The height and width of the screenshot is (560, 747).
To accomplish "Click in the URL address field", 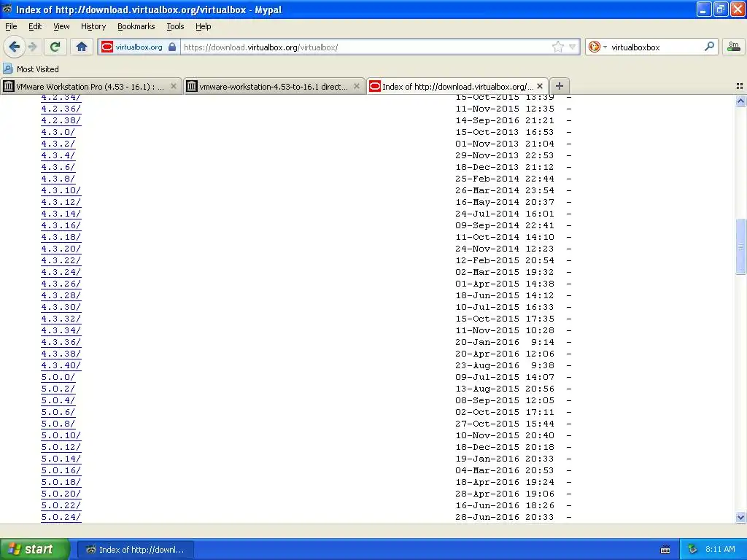I will [x=365, y=47].
